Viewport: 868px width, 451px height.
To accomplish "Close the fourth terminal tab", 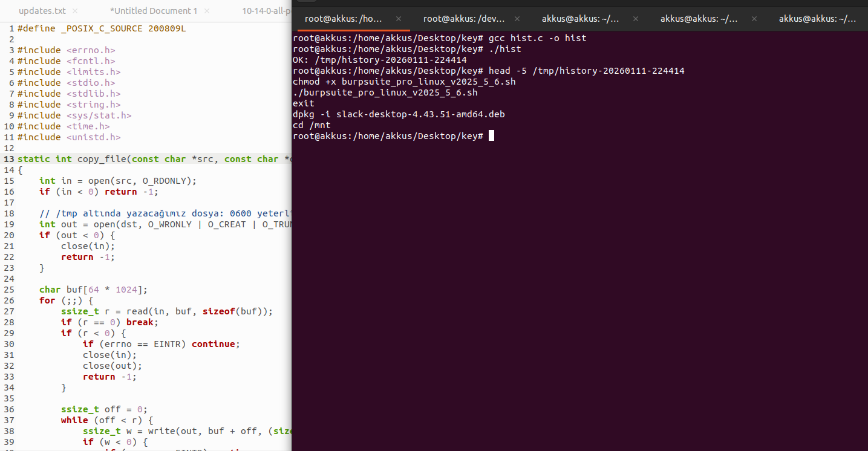I will [753, 19].
